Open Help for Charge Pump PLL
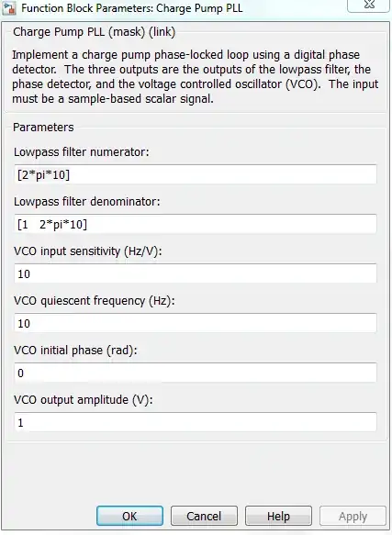 tap(278, 516)
